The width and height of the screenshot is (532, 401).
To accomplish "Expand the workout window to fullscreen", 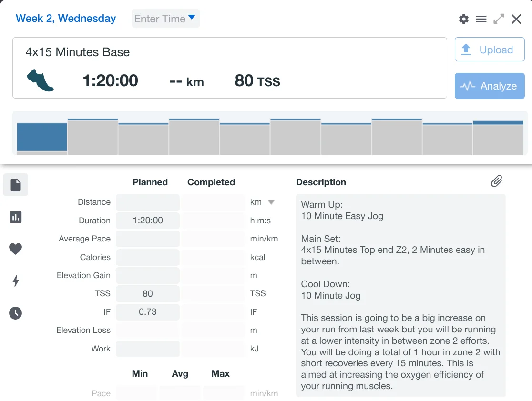I will pos(499,19).
